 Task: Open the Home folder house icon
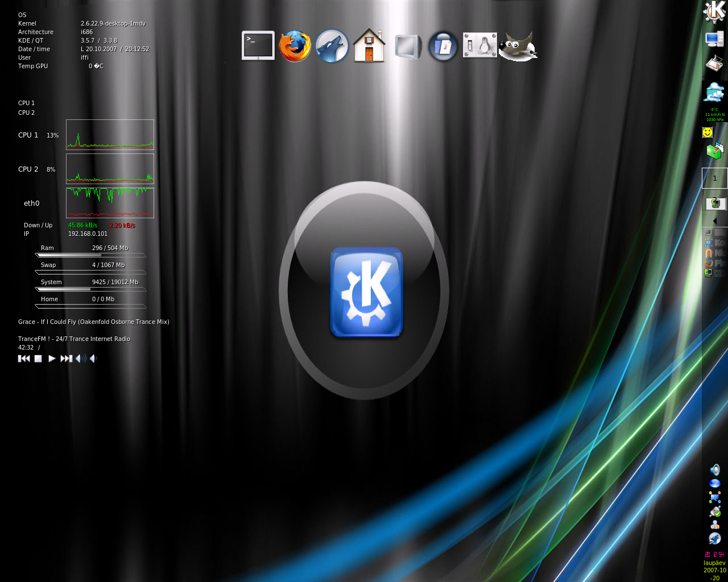tap(369, 45)
